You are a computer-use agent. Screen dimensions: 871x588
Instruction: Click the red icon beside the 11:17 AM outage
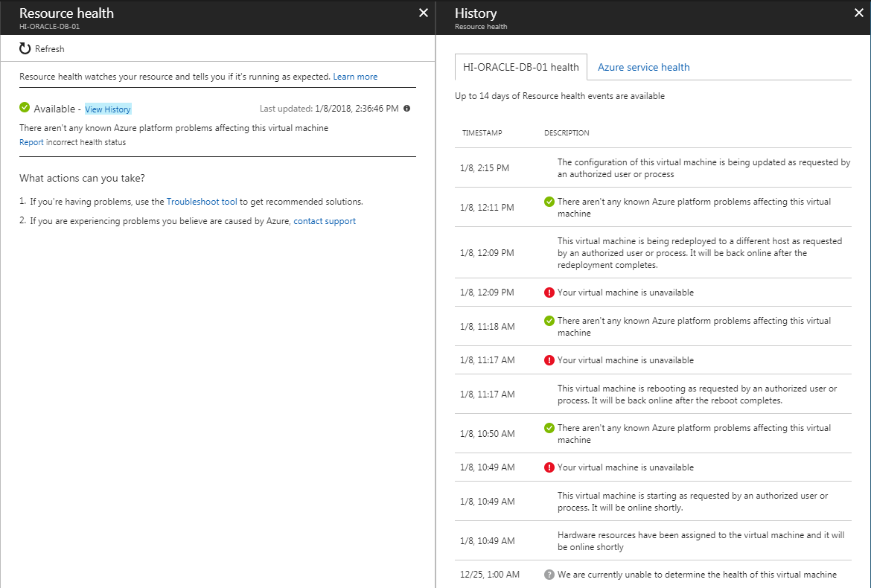tap(549, 360)
